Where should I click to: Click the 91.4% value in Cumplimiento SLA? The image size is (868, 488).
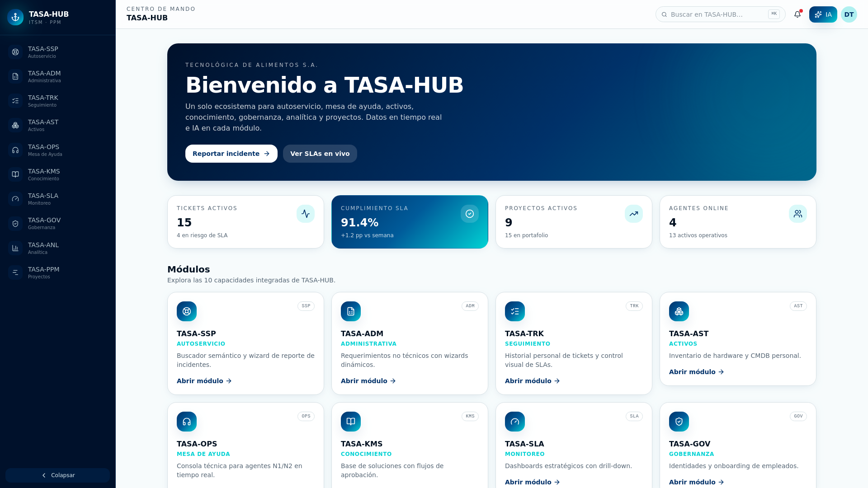360,222
